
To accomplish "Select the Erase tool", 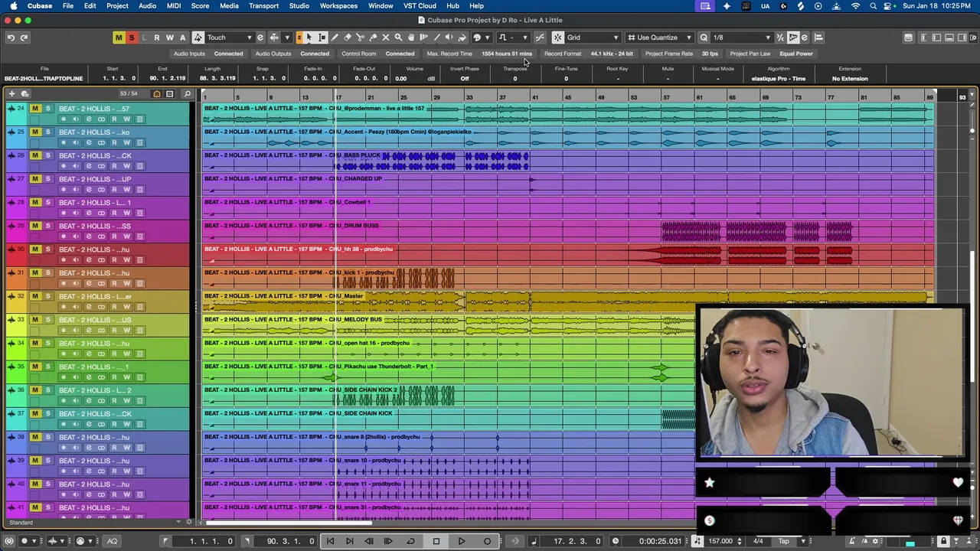I will 348,37.
